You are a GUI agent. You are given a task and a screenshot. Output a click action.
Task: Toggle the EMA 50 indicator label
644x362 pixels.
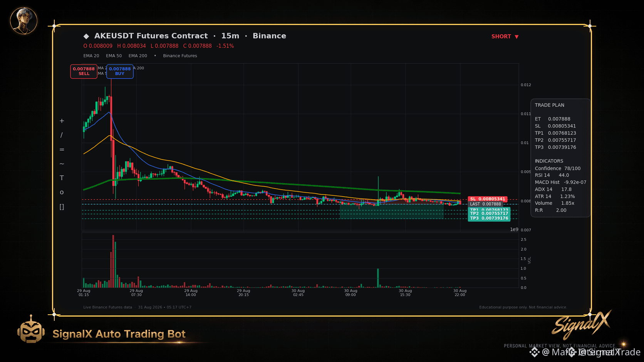coord(114,56)
